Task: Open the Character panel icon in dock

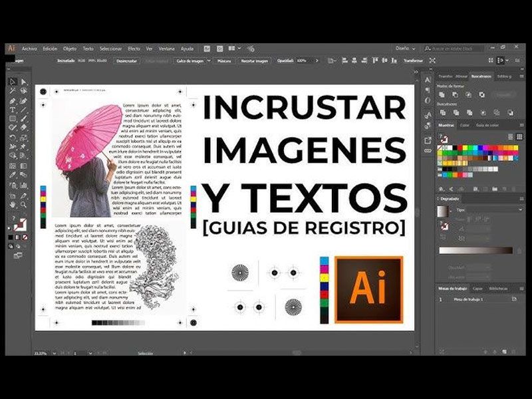Action: click(428, 80)
